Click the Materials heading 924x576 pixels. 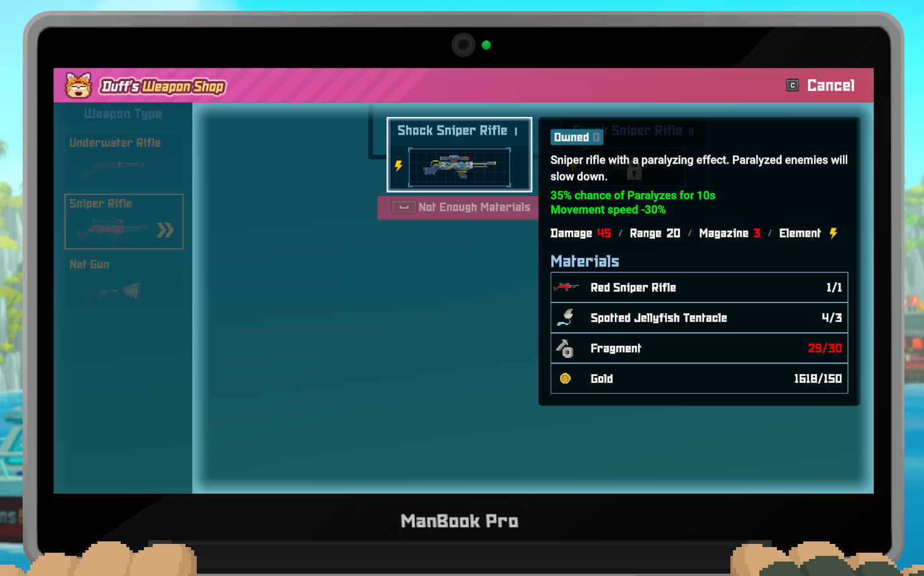(x=585, y=261)
